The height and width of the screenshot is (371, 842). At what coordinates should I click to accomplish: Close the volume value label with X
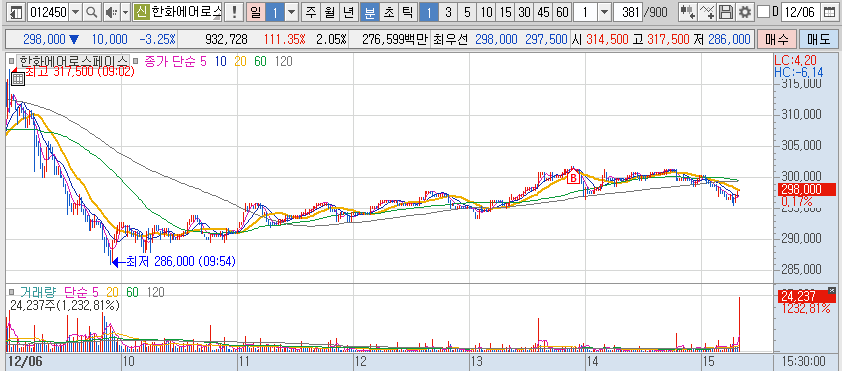(x=832, y=290)
